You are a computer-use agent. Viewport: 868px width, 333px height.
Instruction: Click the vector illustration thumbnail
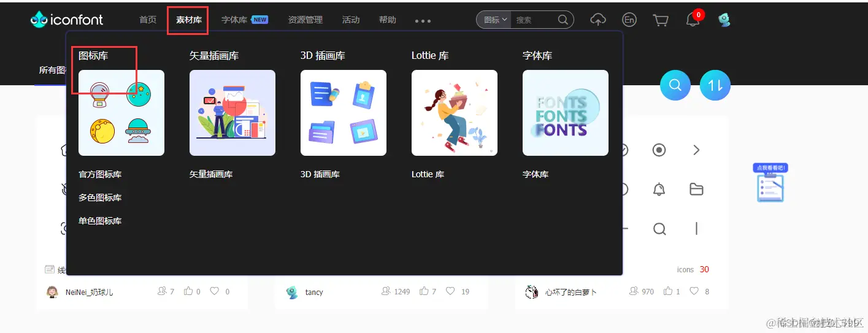232,113
